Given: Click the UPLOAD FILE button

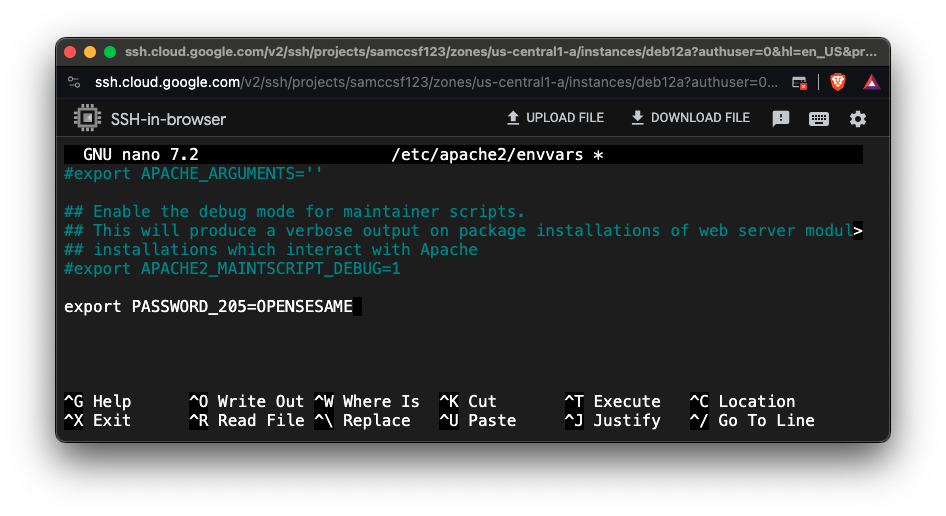Looking at the screenshot, I should point(554,118).
